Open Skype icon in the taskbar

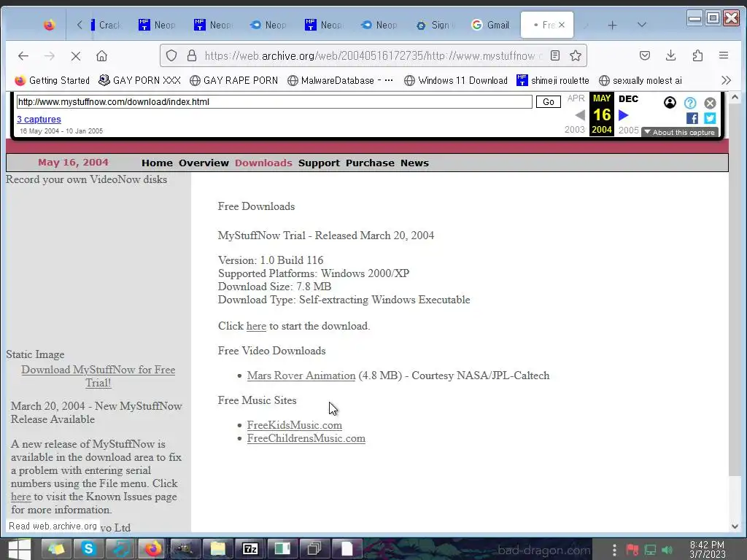pyautogui.click(x=88, y=549)
